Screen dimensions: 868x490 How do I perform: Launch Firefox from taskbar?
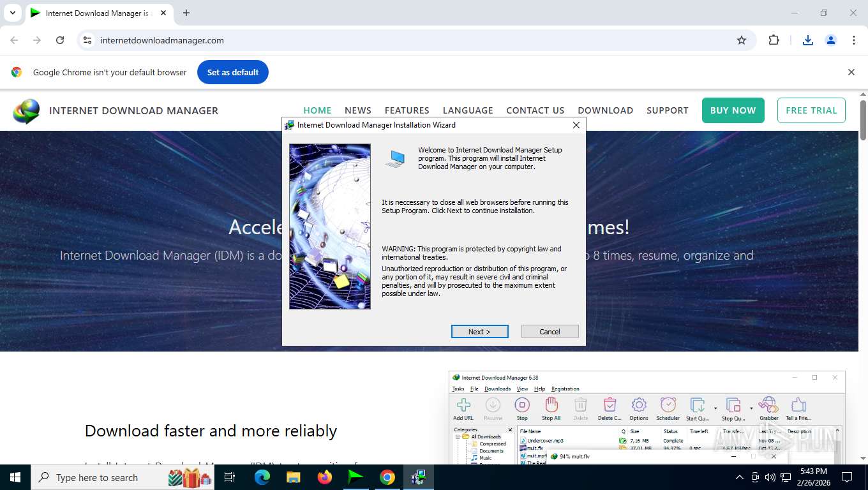[325, 477]
